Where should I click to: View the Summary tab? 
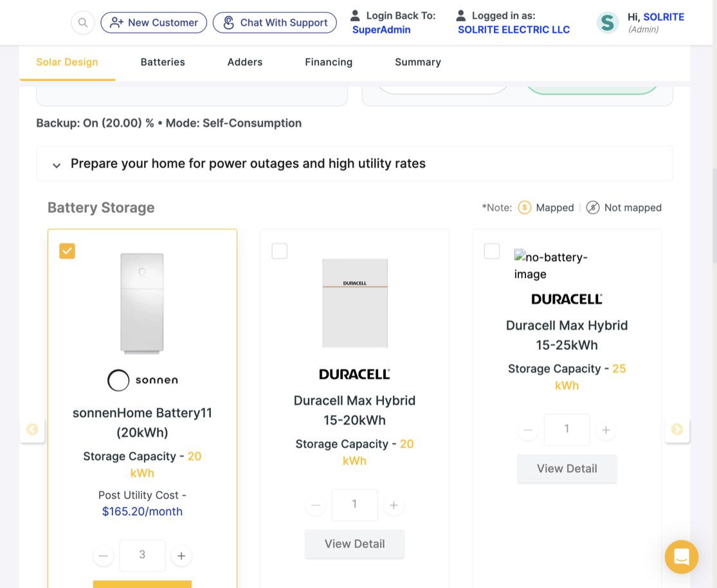(418, 62)
